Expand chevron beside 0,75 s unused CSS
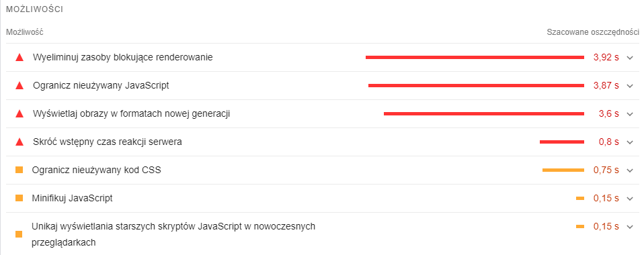644x255 pixels. 631,170
